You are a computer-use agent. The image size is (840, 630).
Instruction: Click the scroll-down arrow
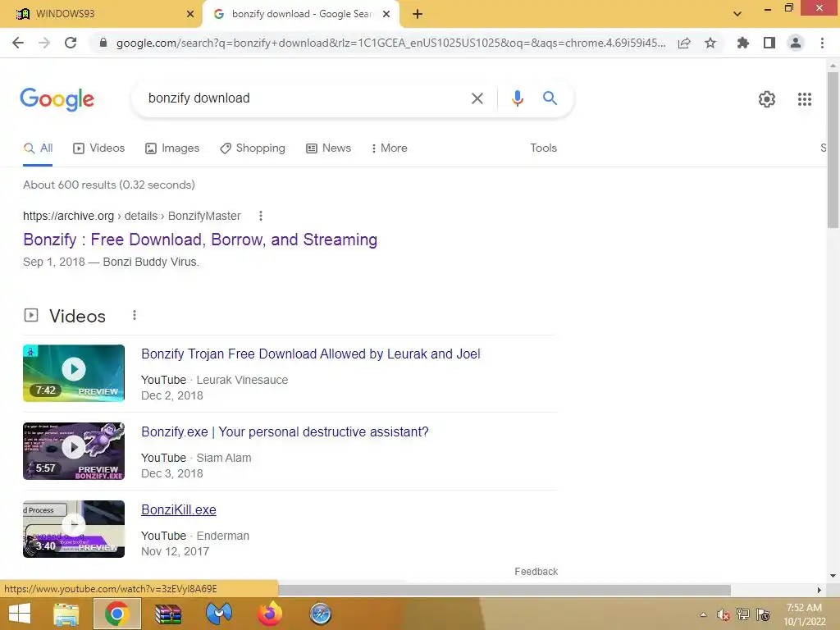[x=833, y=577]
